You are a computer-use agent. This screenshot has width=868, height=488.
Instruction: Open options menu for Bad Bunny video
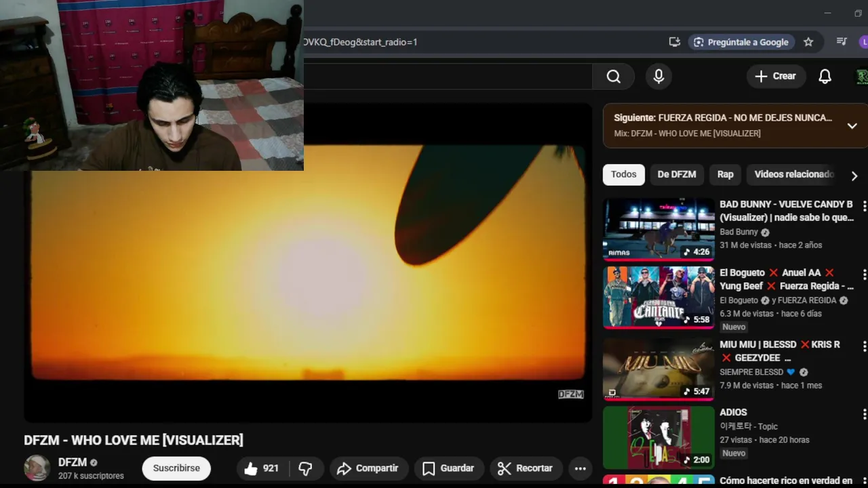(864, 205)
